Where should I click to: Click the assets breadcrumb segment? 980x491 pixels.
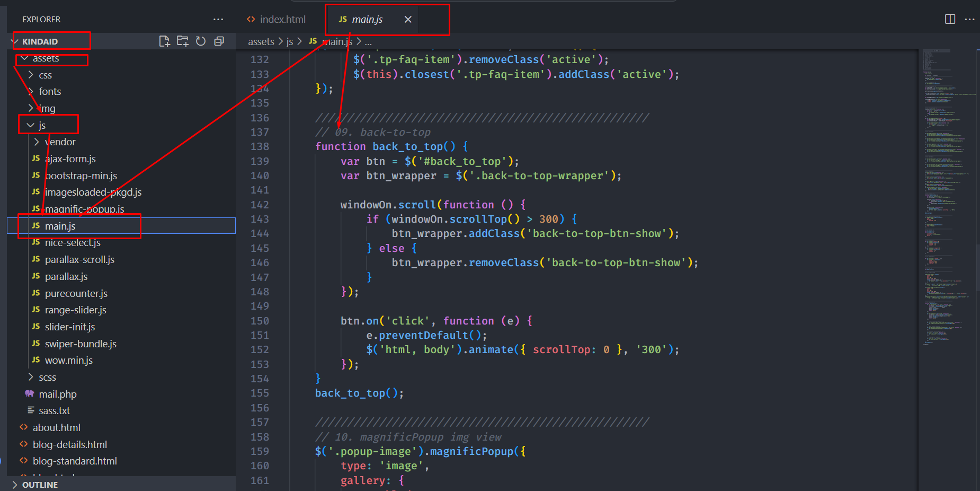tap(261, 42)
